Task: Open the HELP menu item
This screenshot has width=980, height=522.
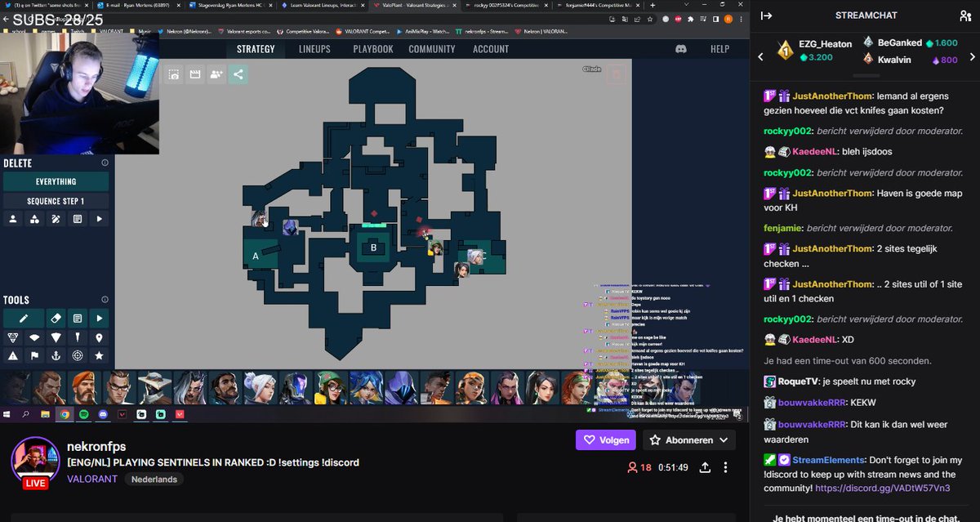Action: [719, 49]
